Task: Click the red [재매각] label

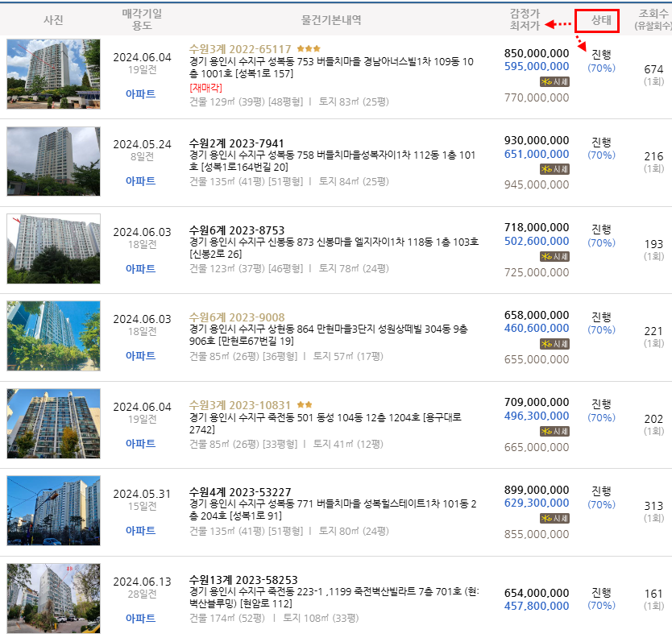Action: pyautogui.click(x=205, y=88)
